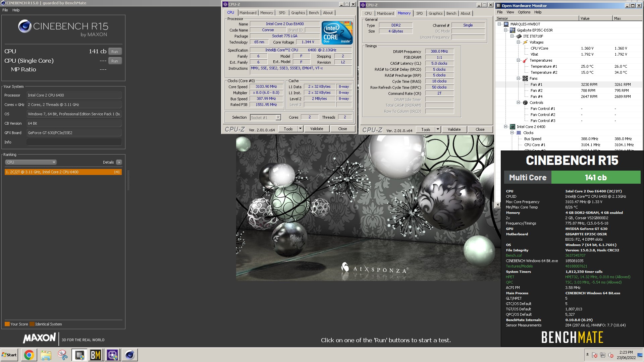The height and width of the screenshot is (362, 644).
Task: Open the Start menu
Action: (x=9, y=355)
